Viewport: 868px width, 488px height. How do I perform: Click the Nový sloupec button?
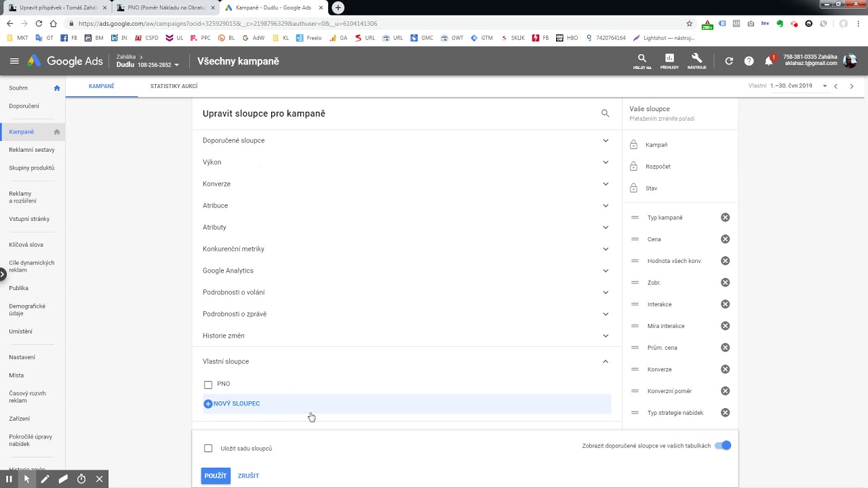[407, 404]
